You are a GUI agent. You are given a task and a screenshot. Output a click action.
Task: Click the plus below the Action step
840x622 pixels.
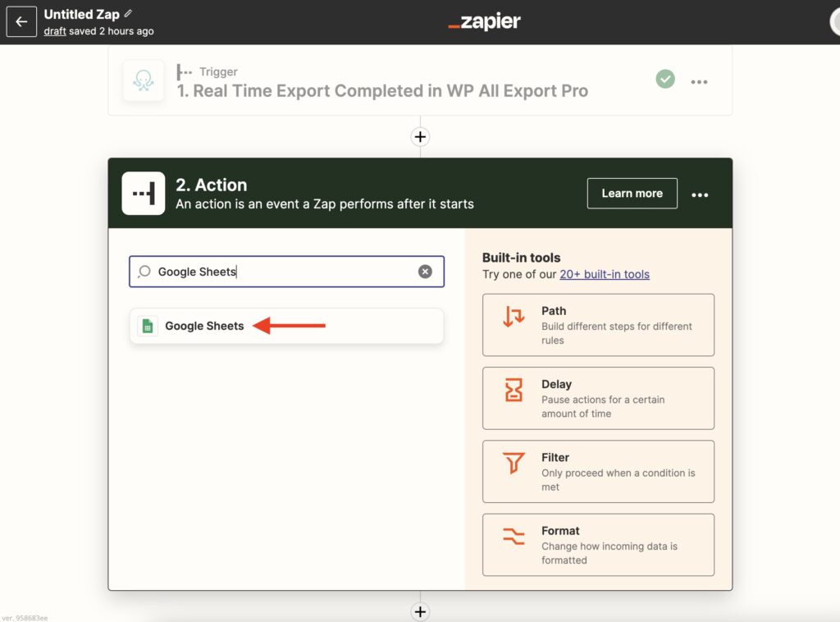tap(420, 611)
